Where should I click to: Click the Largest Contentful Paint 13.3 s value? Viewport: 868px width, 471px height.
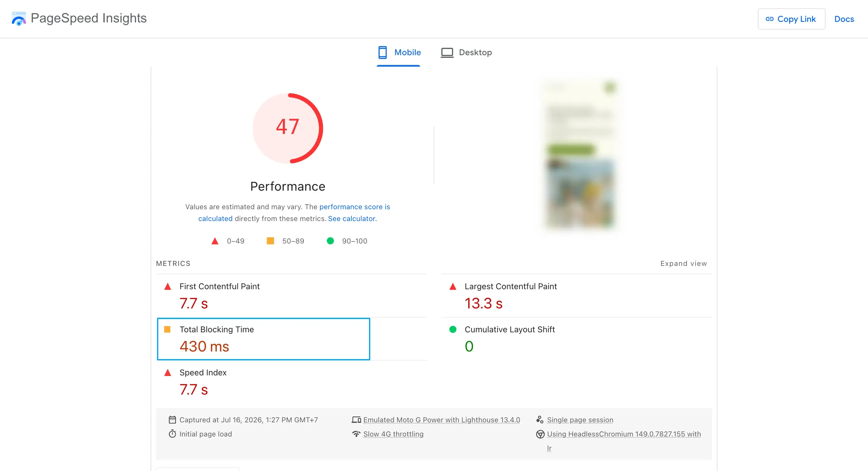[484, 303]
